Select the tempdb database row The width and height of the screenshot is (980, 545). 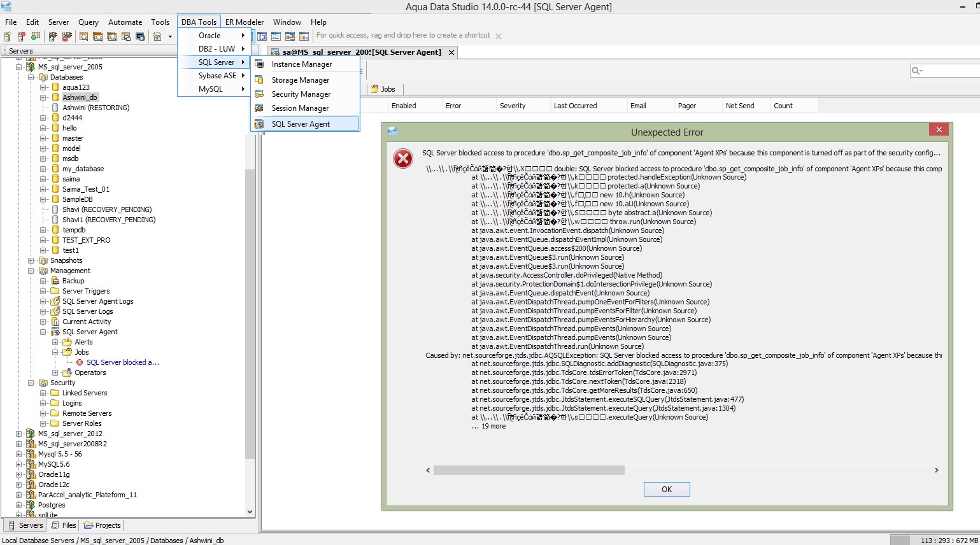click(74, 230)
